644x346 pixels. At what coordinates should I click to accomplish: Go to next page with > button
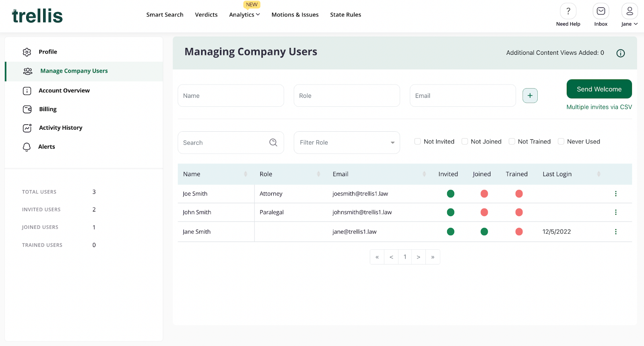pos(419,257)
